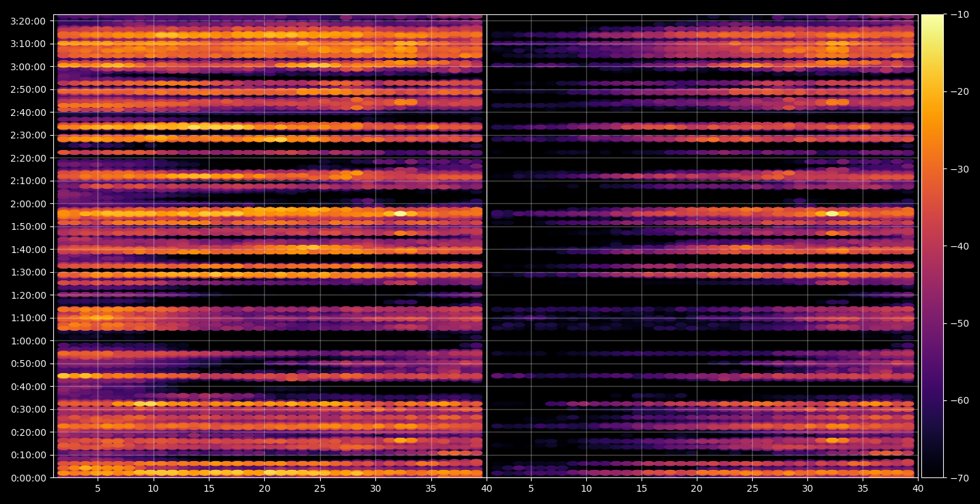Select the left heatmap's x-axis label 35
The image size is (980, 504).
pos(431,489)
